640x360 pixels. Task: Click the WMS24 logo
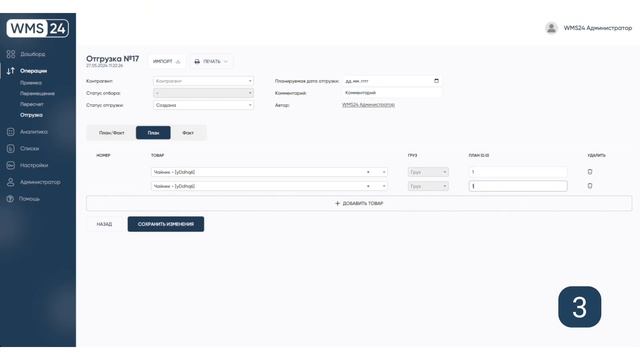click(x=38, y=29)
